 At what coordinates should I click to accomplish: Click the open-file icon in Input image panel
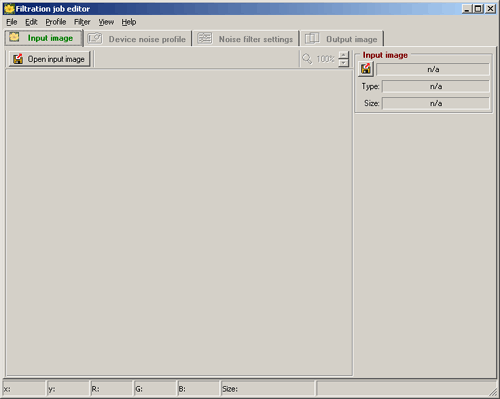coord(366,69)
